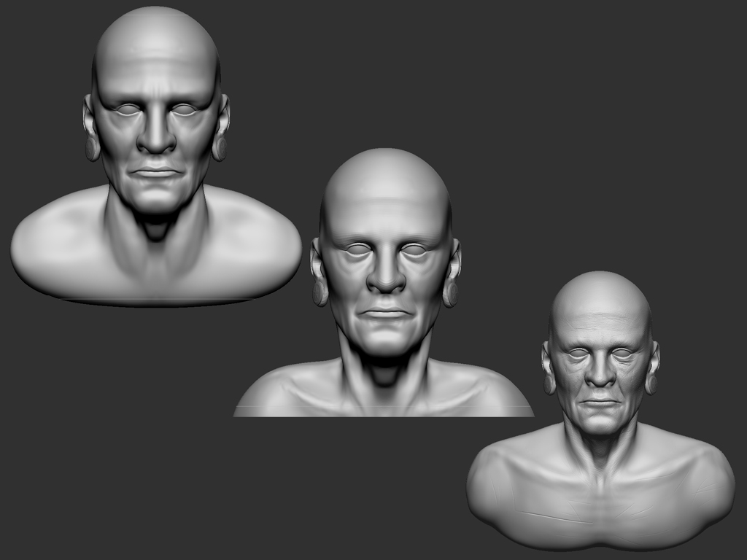747x560 pixels.
Task: Select the roughest bust with smooth rounded shoulders
Action: pos(156,156)
